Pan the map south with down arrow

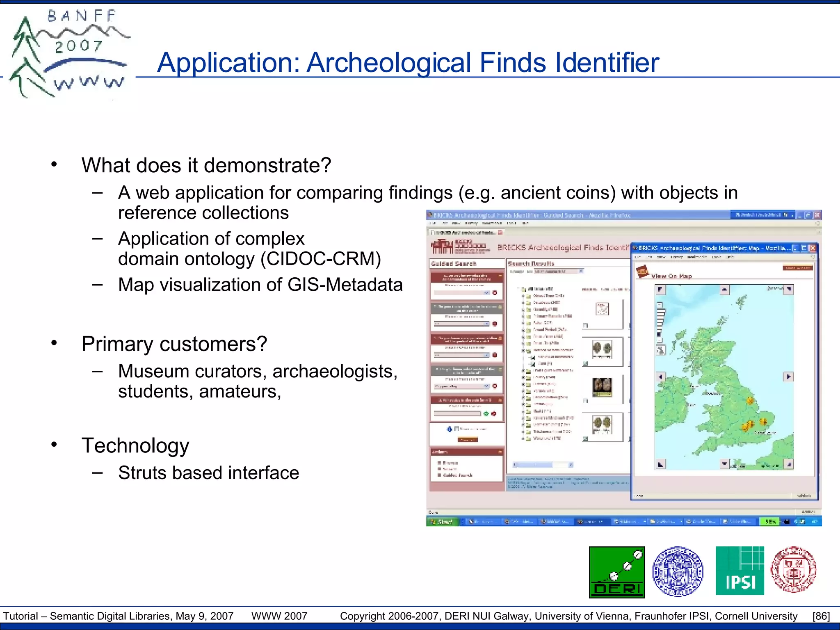click(725, 464)
